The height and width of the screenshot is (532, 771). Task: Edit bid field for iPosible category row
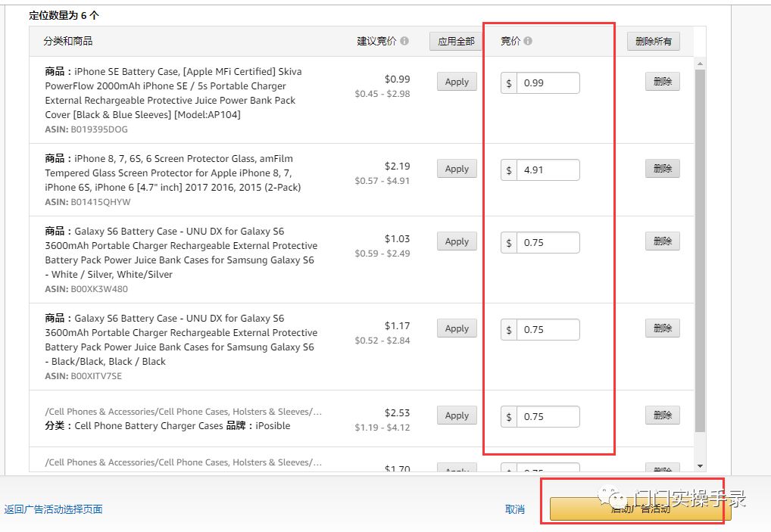[548, 417]
